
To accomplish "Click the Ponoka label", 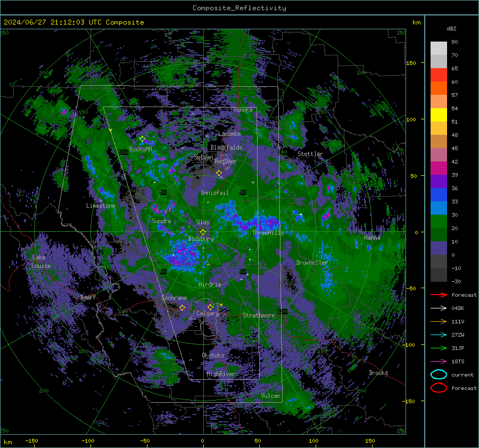I will point(243,110).
